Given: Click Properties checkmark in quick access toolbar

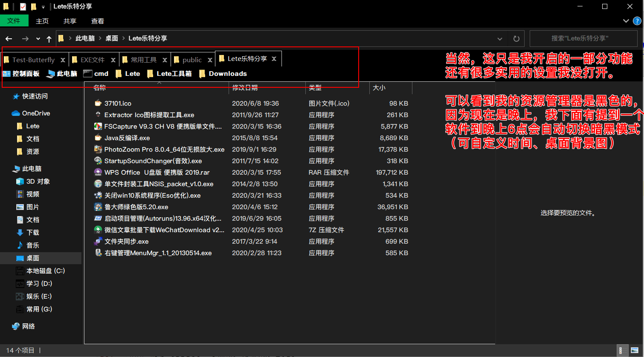Looking at the screenshot, I should (x=23, y=7).
